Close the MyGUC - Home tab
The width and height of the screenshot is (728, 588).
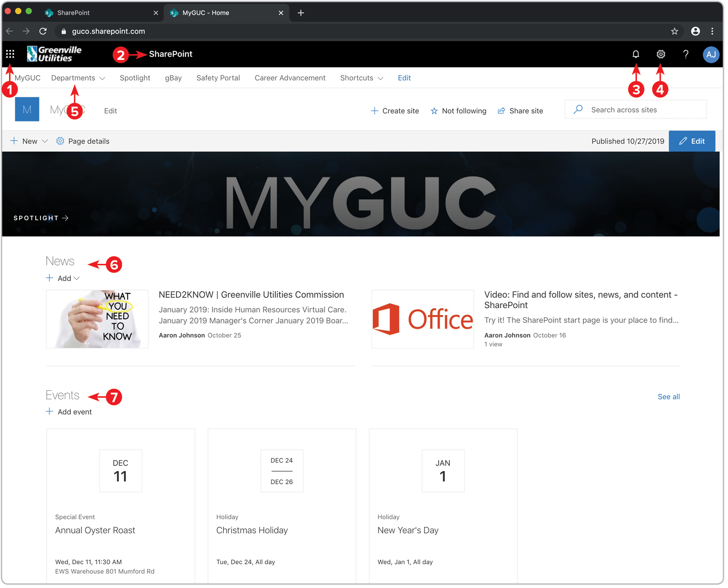(x=281, y=13)
